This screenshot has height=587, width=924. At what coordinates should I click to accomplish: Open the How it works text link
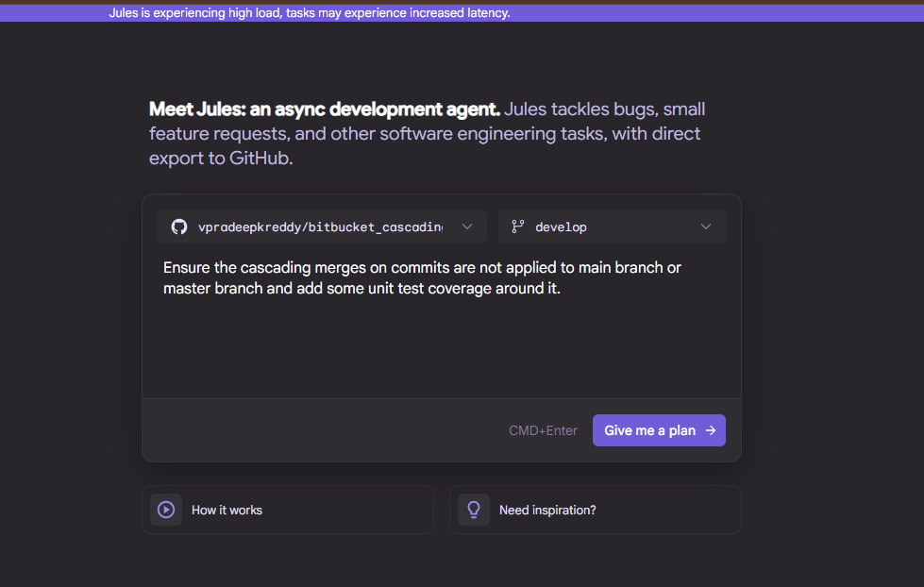pyautogui.click(x=227, y=510)
